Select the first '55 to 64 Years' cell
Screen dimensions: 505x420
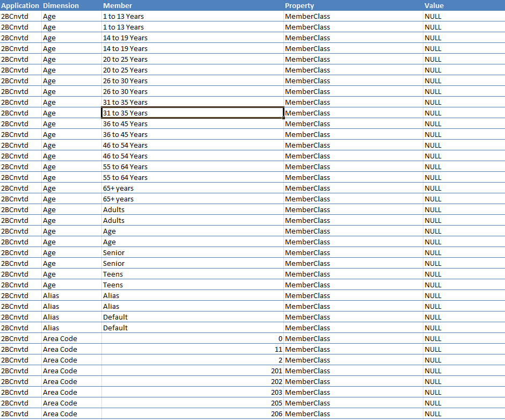pyautogui.click(x=193, y=166)
